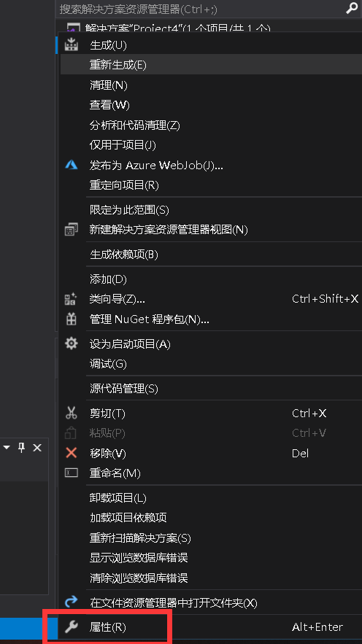Click the search magnifier icon in Solution Explorer
Image resolution: width=362 pixels, height=644 pixels.
[352, 8]
